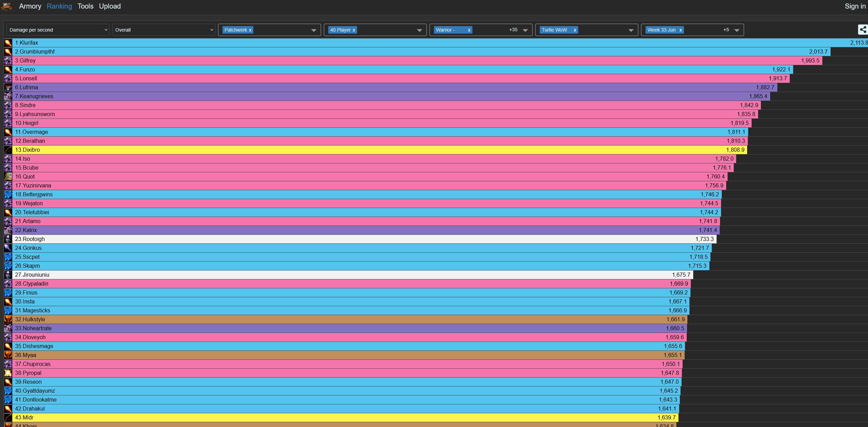The image size is (868, 427).
Task: Expand the server filter dropdown arrow
Action: [631, 30]
